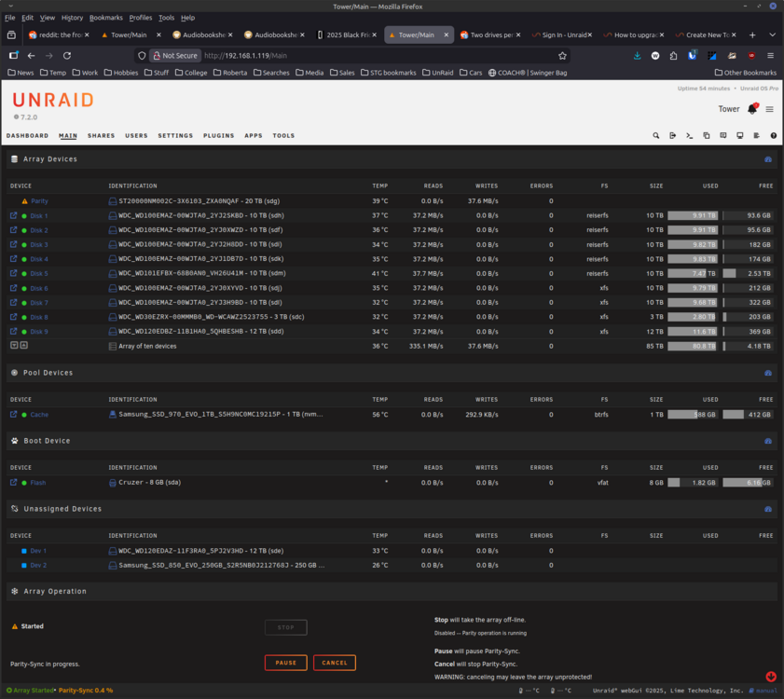Open the recent browsing tab-history button
Screen dimensions: 784x699
11,35
